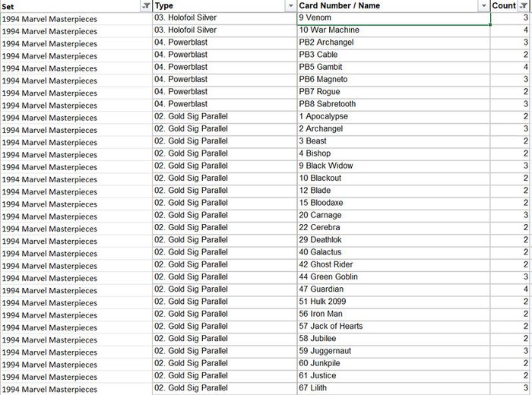This screenshot has width=532, height=395.
Task: Select the Card Number / Name header cell
Action: coord(394,6)
